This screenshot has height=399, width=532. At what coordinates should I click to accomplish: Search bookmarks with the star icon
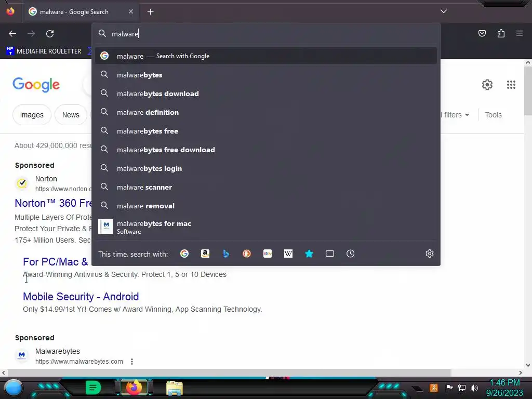coord(309,254)
